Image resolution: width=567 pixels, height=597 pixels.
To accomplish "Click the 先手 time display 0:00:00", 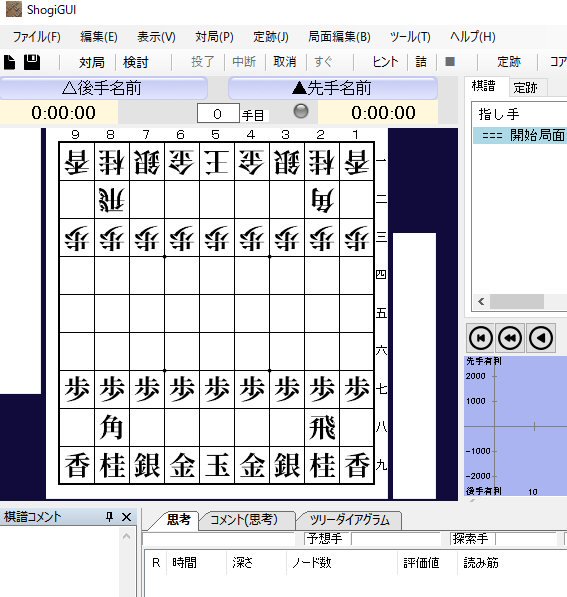I will [383, 113].
